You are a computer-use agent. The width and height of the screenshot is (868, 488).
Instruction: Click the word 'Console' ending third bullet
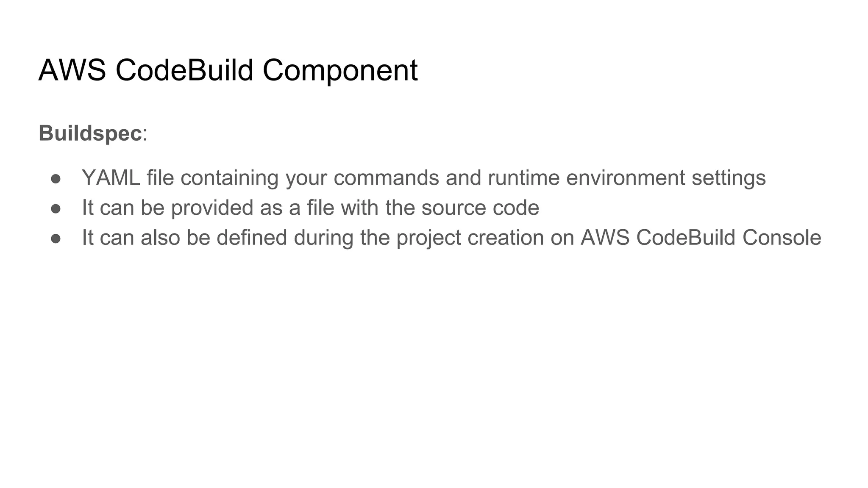click(x=782, y=238)
